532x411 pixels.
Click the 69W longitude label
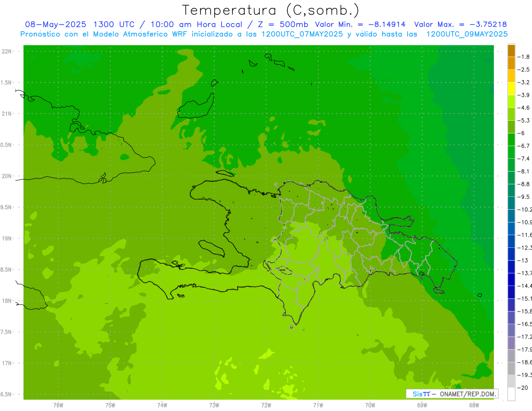click(422, 405)
